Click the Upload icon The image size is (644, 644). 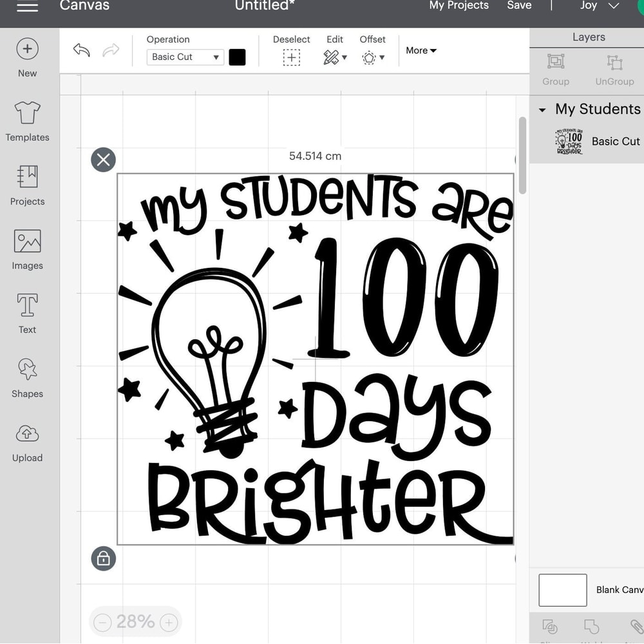(27, 442)
